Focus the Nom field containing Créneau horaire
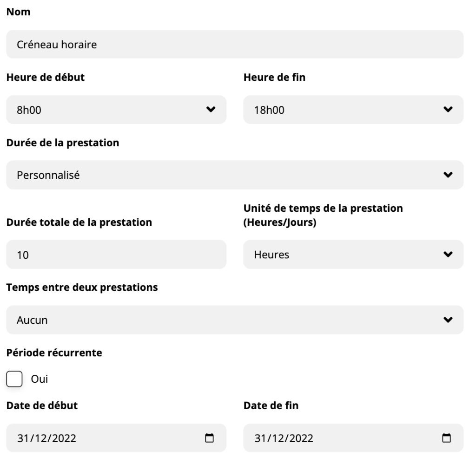The image size is (476, 464). (234, 44)
